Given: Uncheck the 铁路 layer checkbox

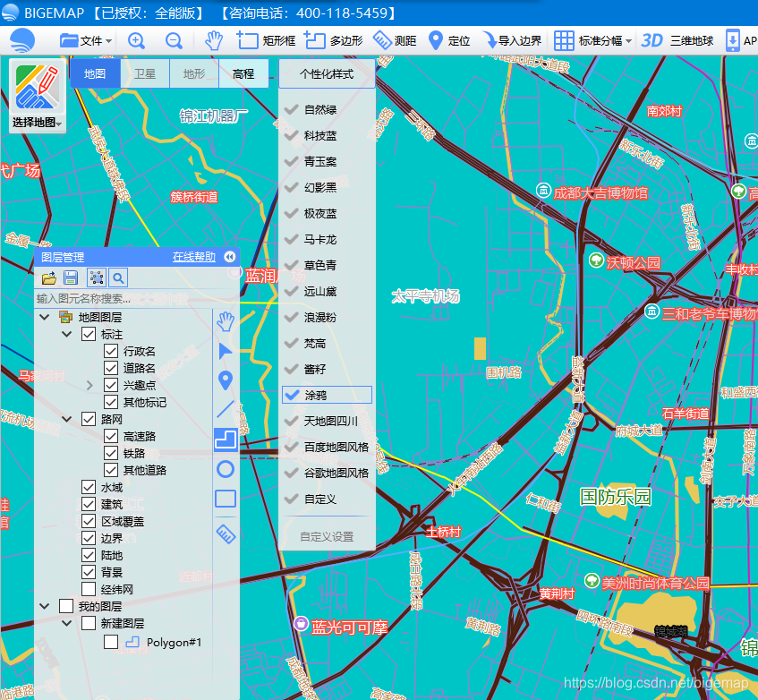Looking at the screenshot, I should (x=111, y=453).
